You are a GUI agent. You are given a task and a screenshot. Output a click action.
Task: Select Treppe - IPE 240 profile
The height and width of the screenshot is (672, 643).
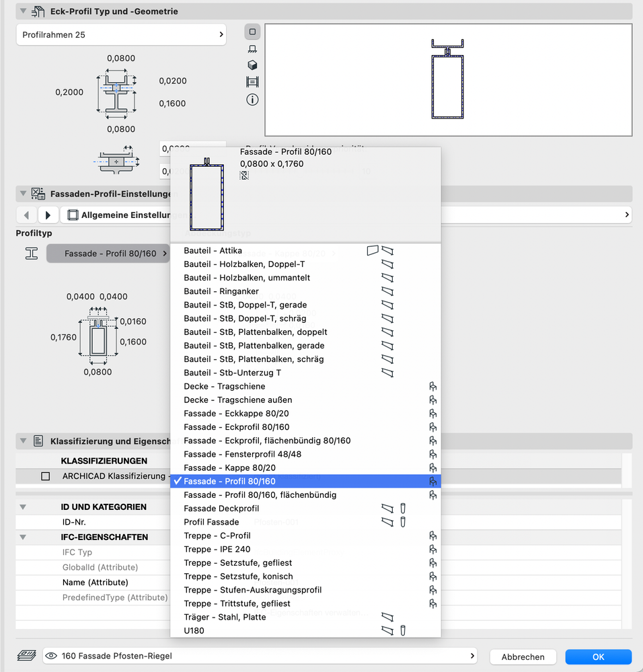click(217, 549)
